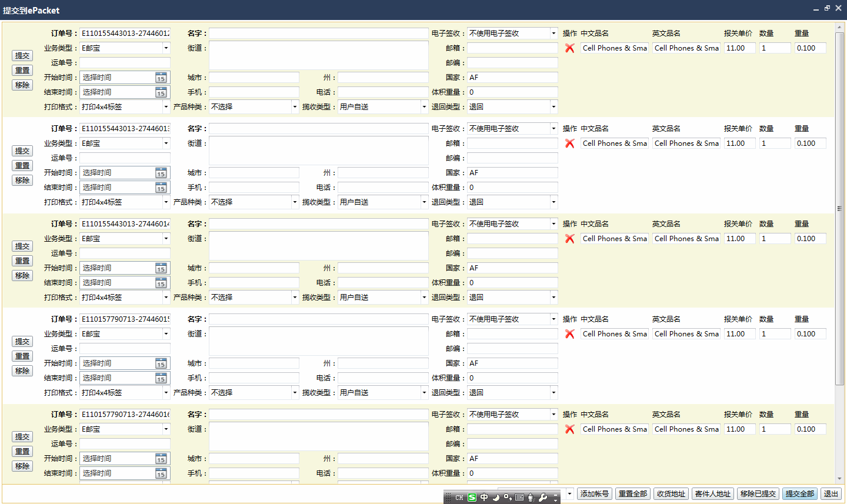Open start time calendar for order 27446015

tap(161, 363)
